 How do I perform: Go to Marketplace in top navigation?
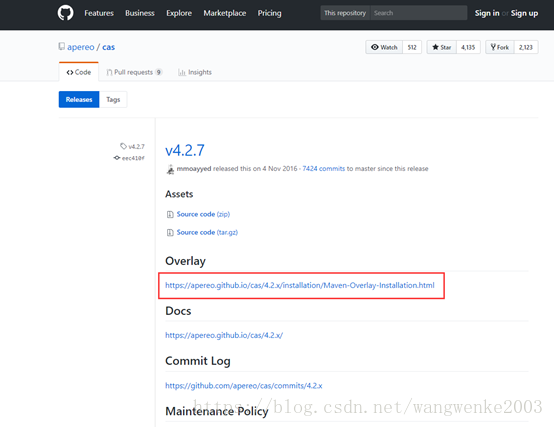[x=225, y=13]
